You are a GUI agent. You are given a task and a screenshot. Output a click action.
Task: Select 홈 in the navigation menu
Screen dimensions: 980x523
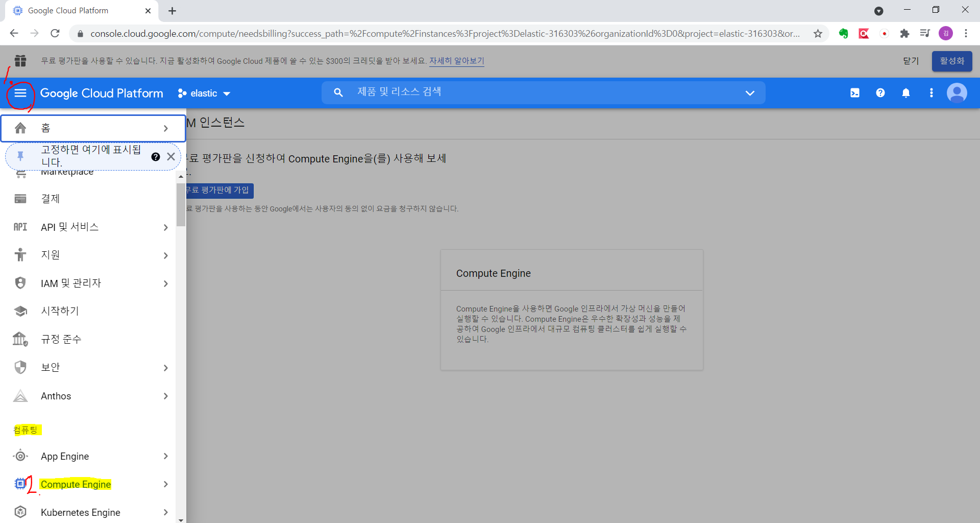pos(93,128)
